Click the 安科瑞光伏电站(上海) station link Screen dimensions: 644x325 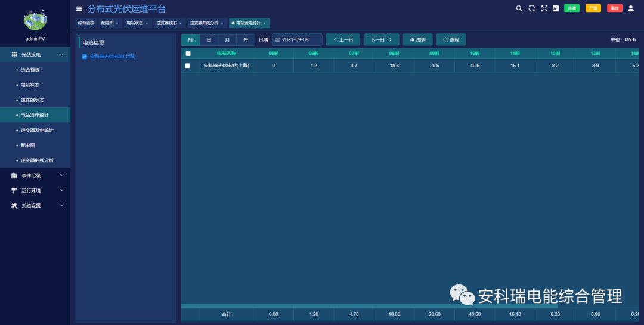coord(113,57)
